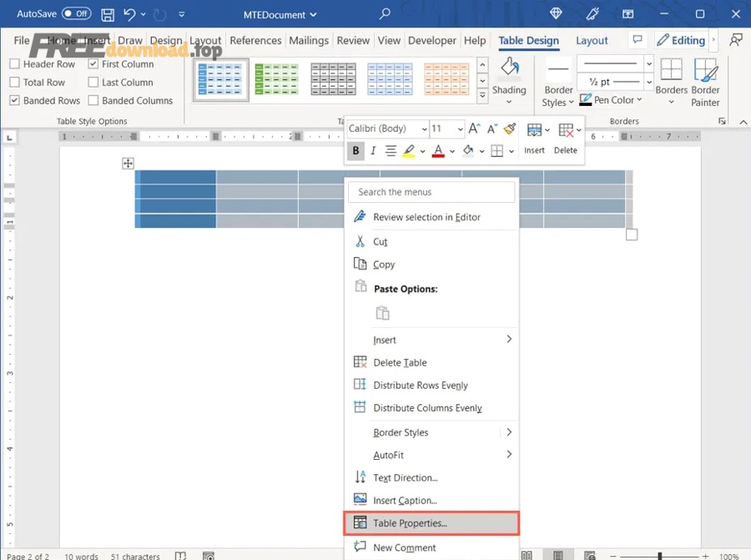Toggle the AutoSave switch
Viewport: 751px width, 560px height.
click(77, 13)
